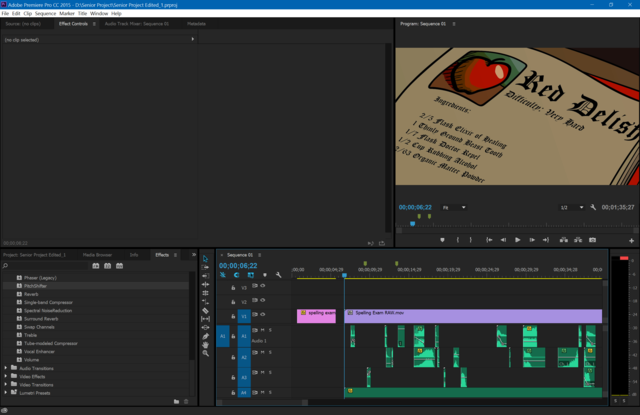Image resolution: width=640 pixels, height=415 pixels.
Task: Click timeline playhead at 00;00;06;22
Action: [x=344, y=275]
